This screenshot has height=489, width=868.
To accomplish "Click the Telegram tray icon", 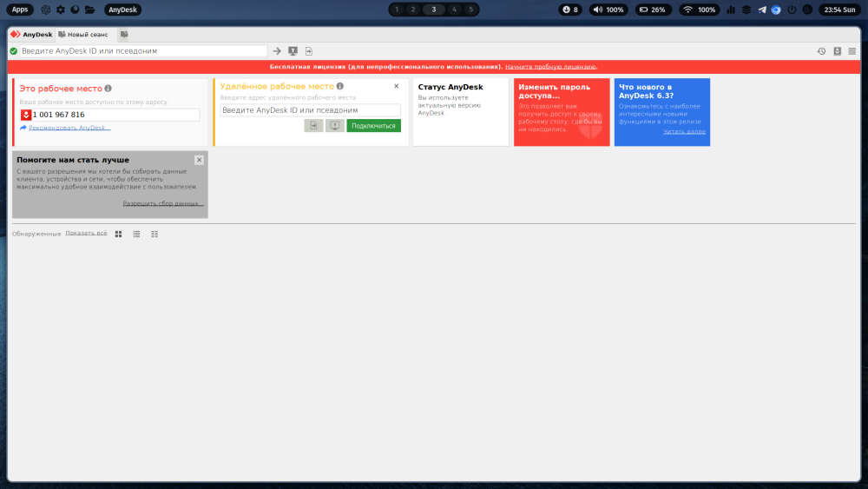I will click(762, 10).
